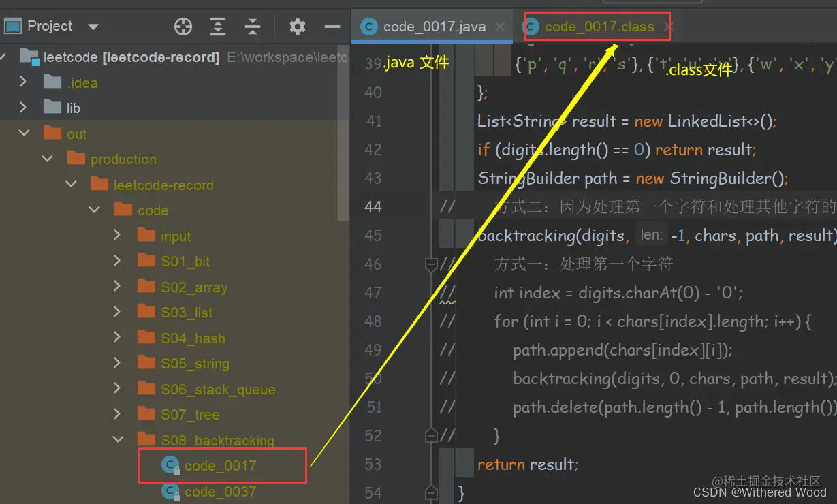Click line number 44 in gutter
Screen dimensions: 837x504
tap(373, 206)
